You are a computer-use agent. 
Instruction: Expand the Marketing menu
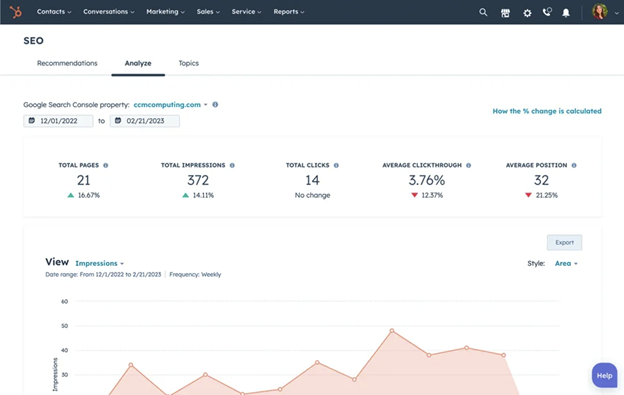coord(166,12)
